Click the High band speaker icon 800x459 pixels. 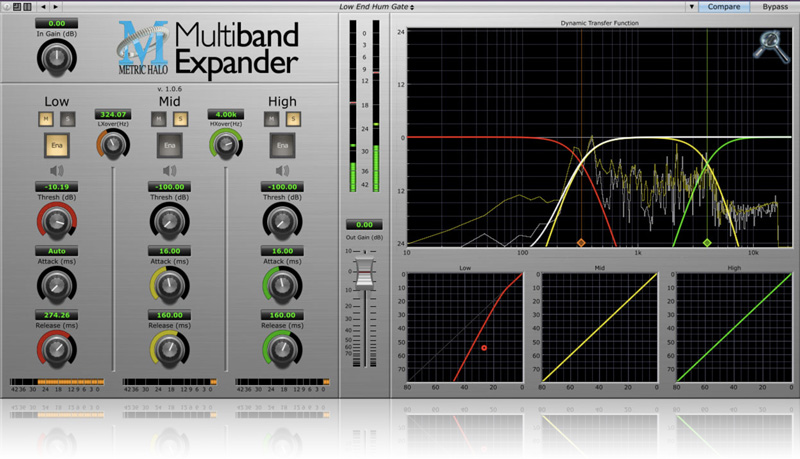point(281,170)
